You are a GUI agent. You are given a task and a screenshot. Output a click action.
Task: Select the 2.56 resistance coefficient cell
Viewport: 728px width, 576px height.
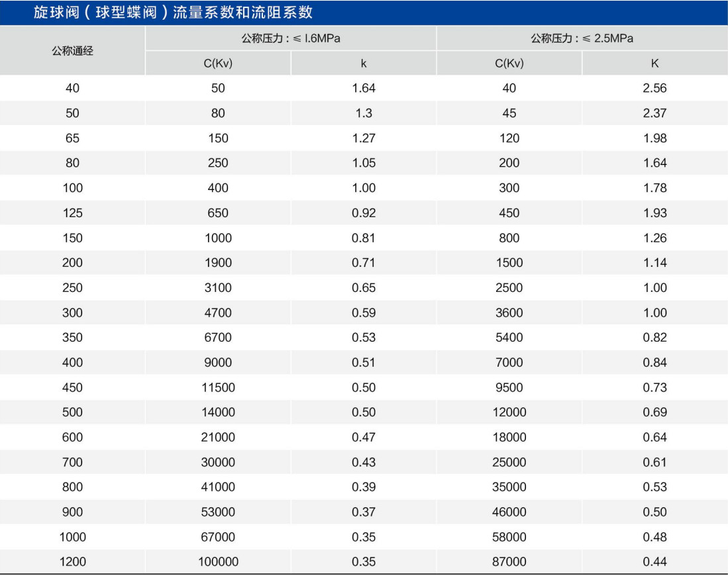pyautogui.click(x=654, y=88)
